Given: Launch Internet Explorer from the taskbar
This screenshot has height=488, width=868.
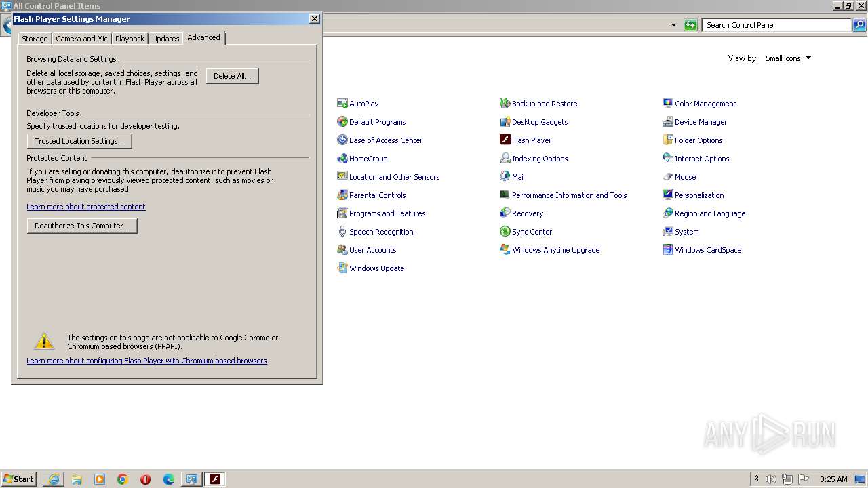Looking at the screenshot, I should pos(54,479).
